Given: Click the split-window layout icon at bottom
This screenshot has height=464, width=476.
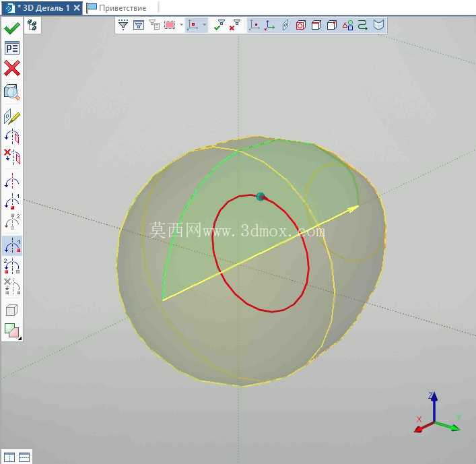Looking at the screenshot, I should click(24, 457).
